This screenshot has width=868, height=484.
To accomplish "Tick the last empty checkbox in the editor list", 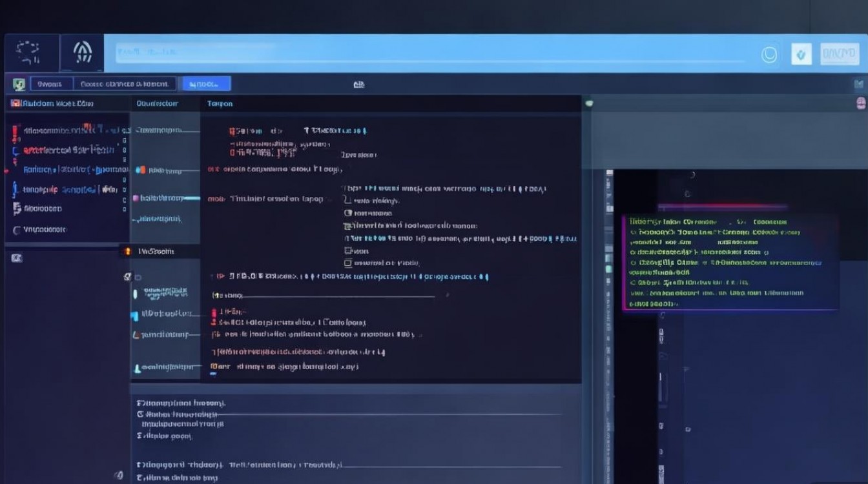I will pos(348,263).
